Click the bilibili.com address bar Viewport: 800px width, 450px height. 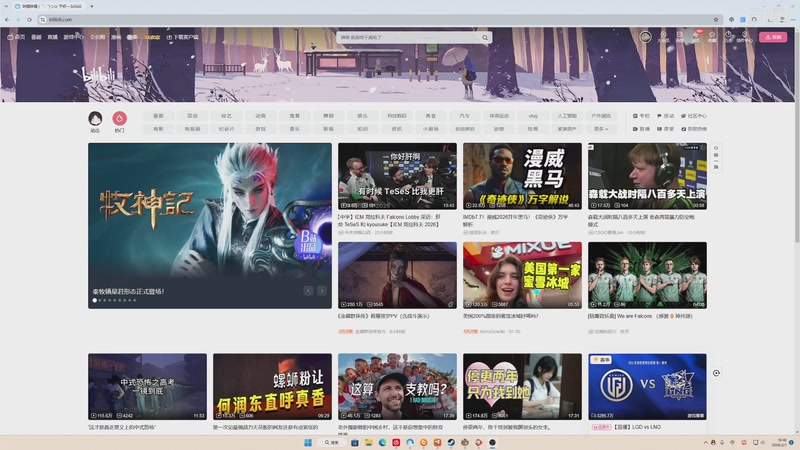tap(380, 19)
